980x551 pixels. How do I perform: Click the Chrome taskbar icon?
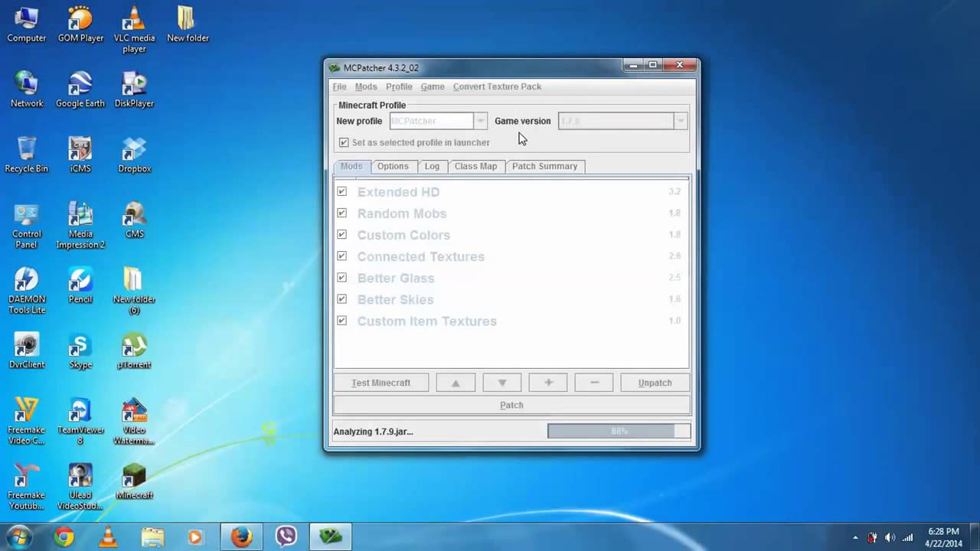[64, 536]
